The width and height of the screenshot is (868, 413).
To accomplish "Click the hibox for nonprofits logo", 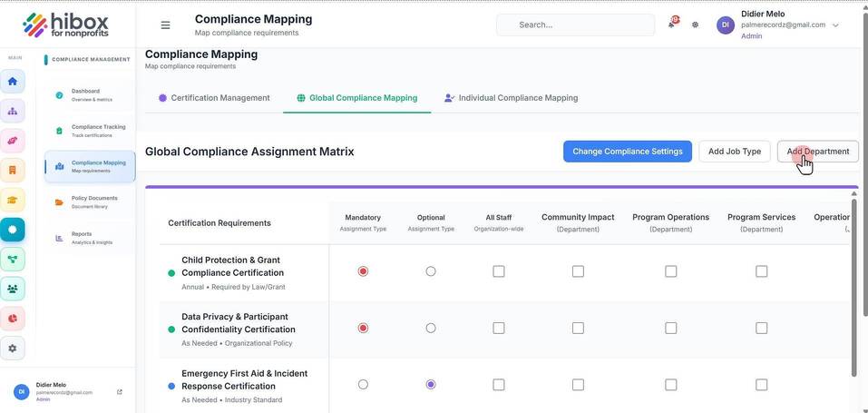I will point(66,25).
